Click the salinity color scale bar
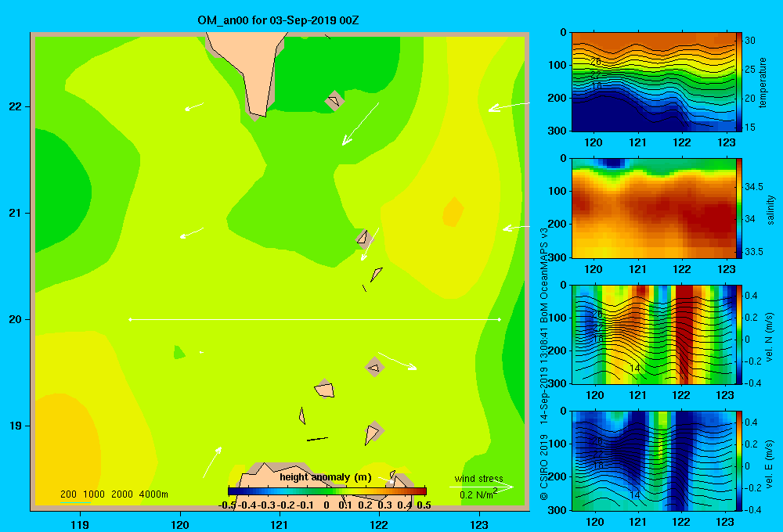This screenshot has height=532, width=783. pyautogui.click(x=739, y=208)
